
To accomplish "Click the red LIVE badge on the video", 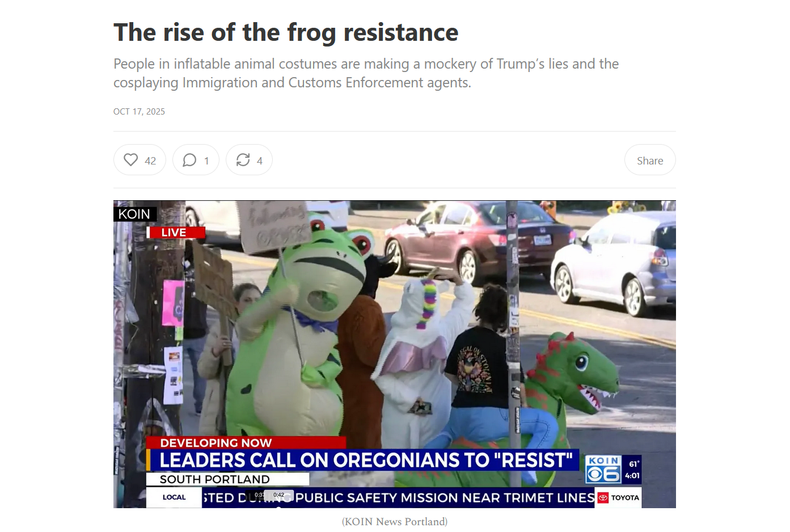I will 176,233.
